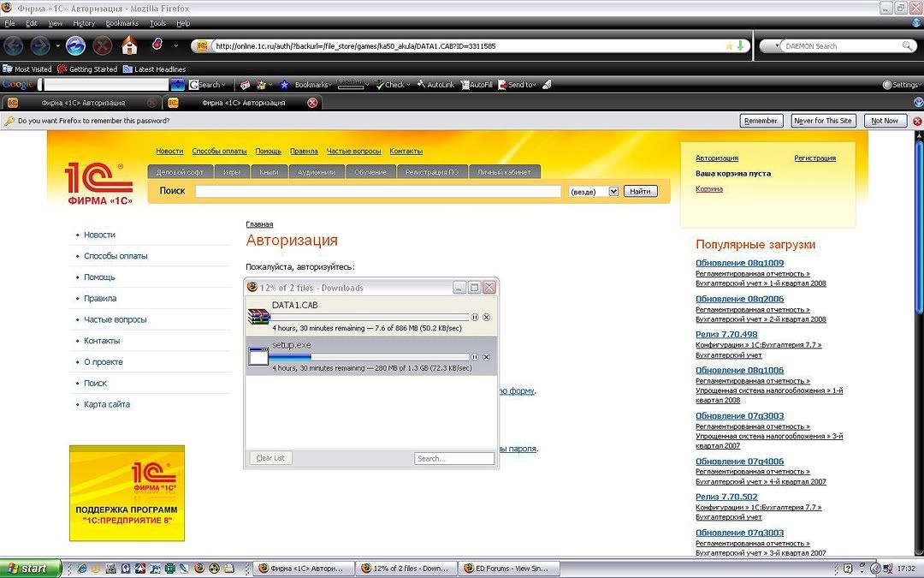The height and width of the screenshot is (578, 924).
Task: Click the Firefox Home icon
Action: click(x=129, y=45)
